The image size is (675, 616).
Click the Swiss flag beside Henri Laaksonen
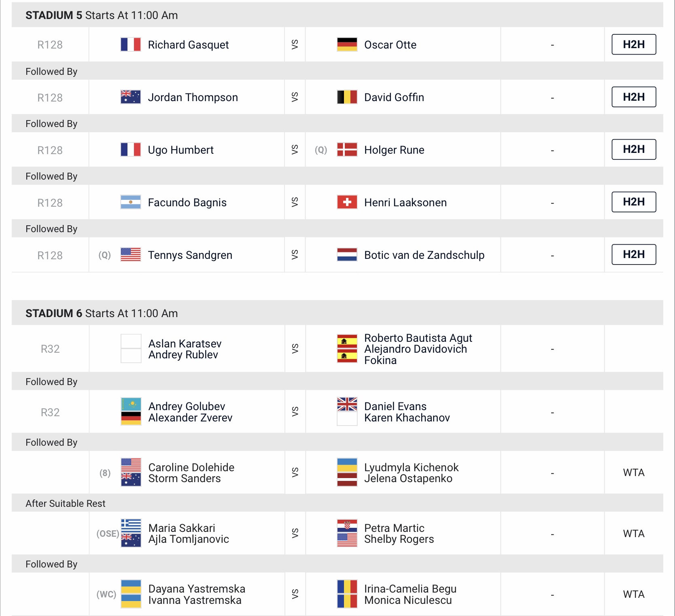[347, 202]
